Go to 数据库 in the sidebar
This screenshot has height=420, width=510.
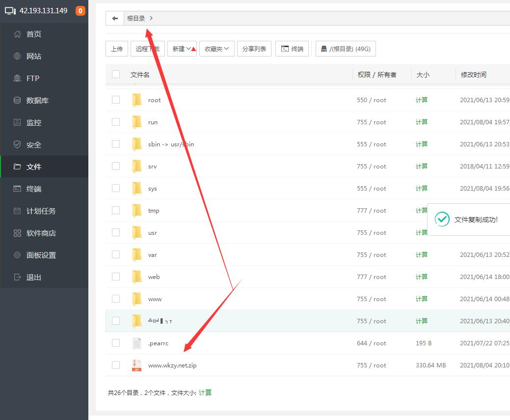tap(37, 100)
